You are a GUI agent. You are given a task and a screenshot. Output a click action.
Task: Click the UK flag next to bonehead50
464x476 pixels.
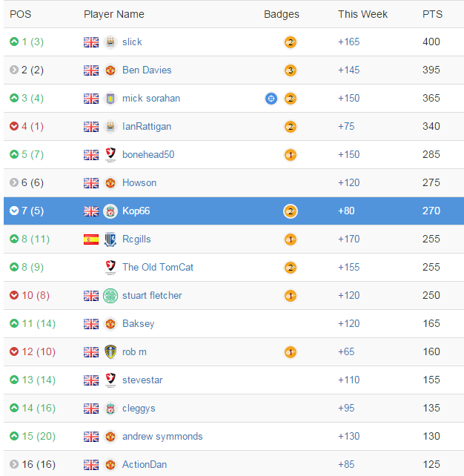pos(91,155)
